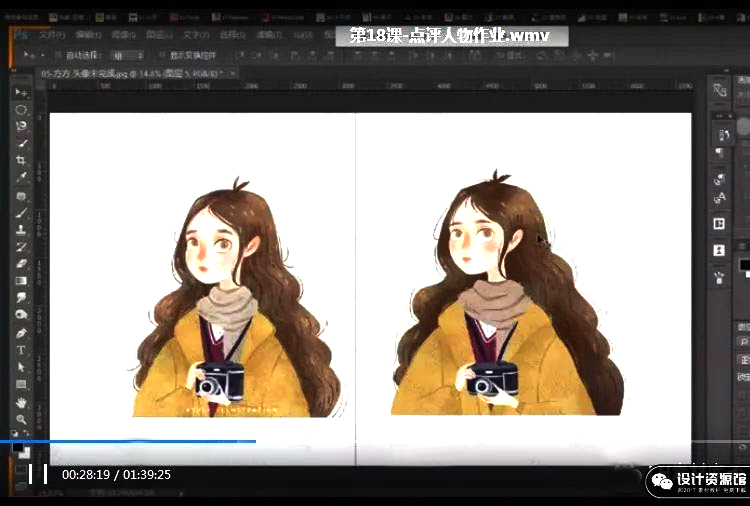This screenshot has height=506, width=750.
Task: Swap foreground and background colors
Action: 26,433
